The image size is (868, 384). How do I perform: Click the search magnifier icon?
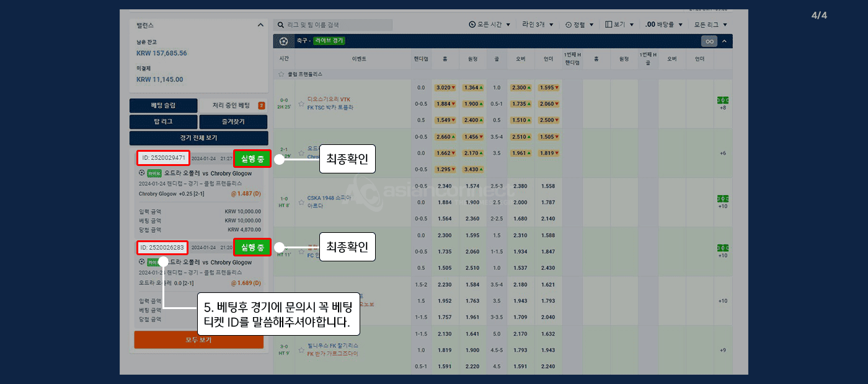click(281, 25)
